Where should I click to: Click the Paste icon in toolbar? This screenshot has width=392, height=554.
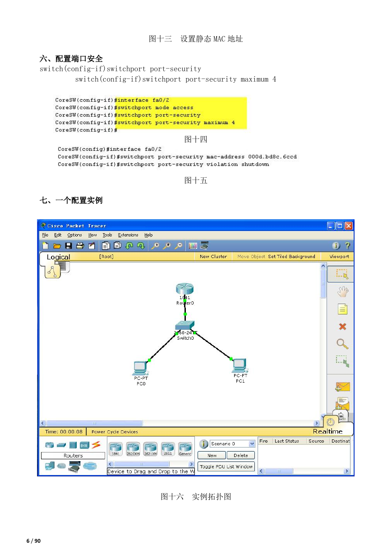coord(117,246)
